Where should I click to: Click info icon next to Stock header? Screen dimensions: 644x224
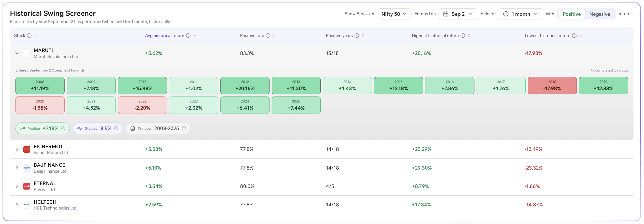(x=29, y=35)
